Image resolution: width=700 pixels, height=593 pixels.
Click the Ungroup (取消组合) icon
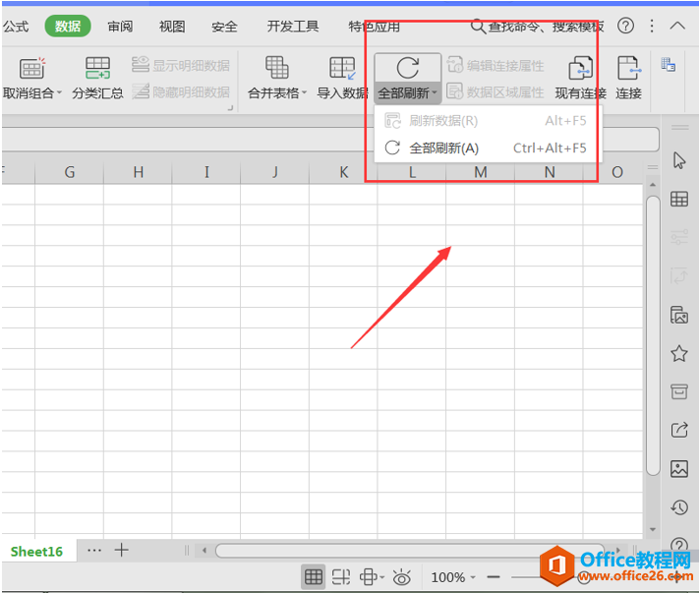point(31,68)
